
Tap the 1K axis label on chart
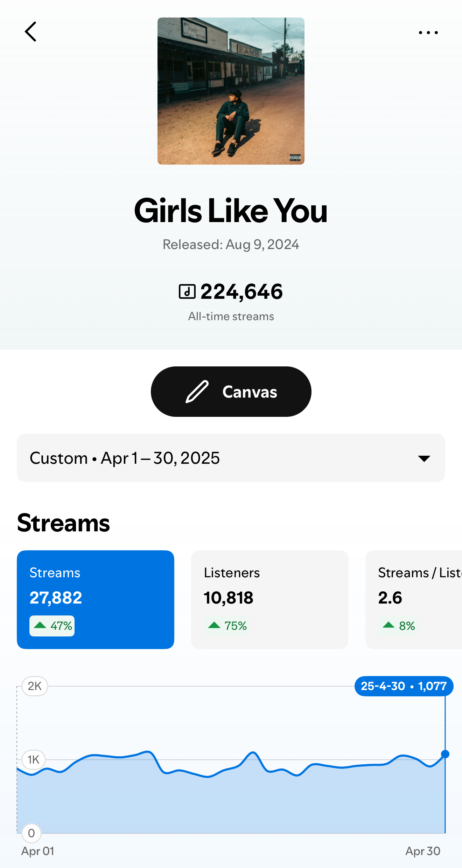tap(34, 760)
